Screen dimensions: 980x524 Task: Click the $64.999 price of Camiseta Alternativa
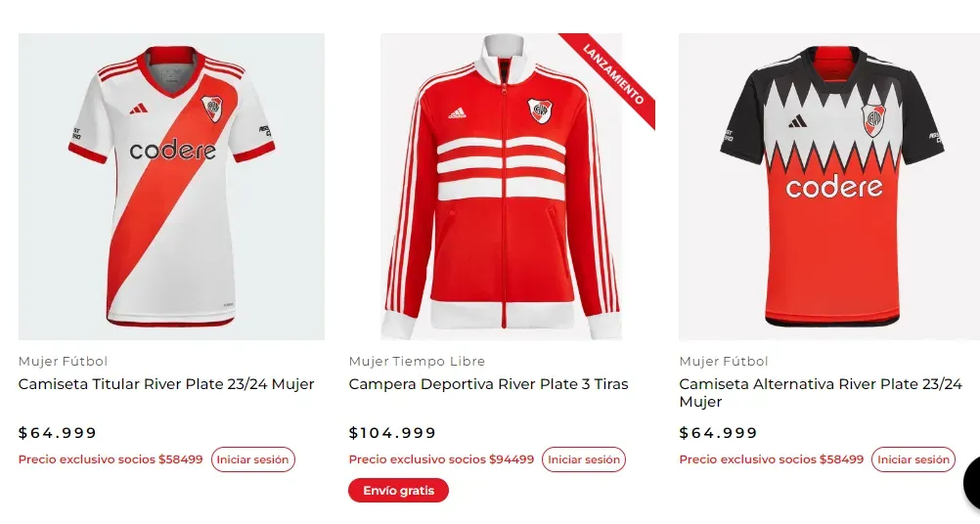(719, 433)
